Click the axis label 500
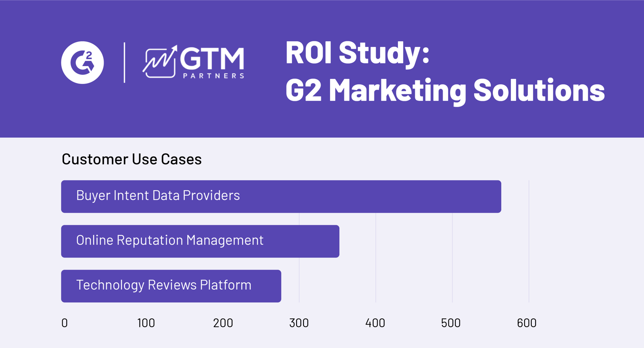644x348 pixels. pos(451,323)
